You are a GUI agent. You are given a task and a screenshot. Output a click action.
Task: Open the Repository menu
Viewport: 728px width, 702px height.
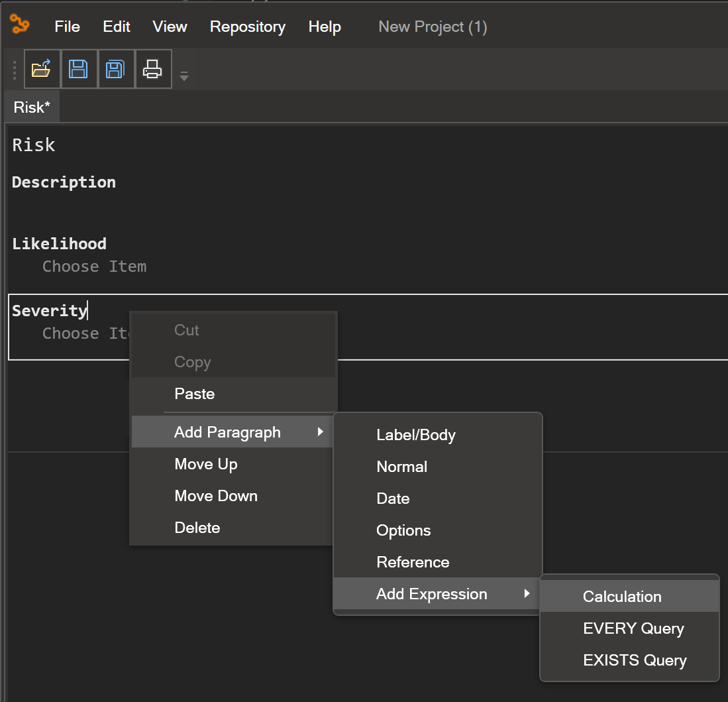tap(248, 27)
